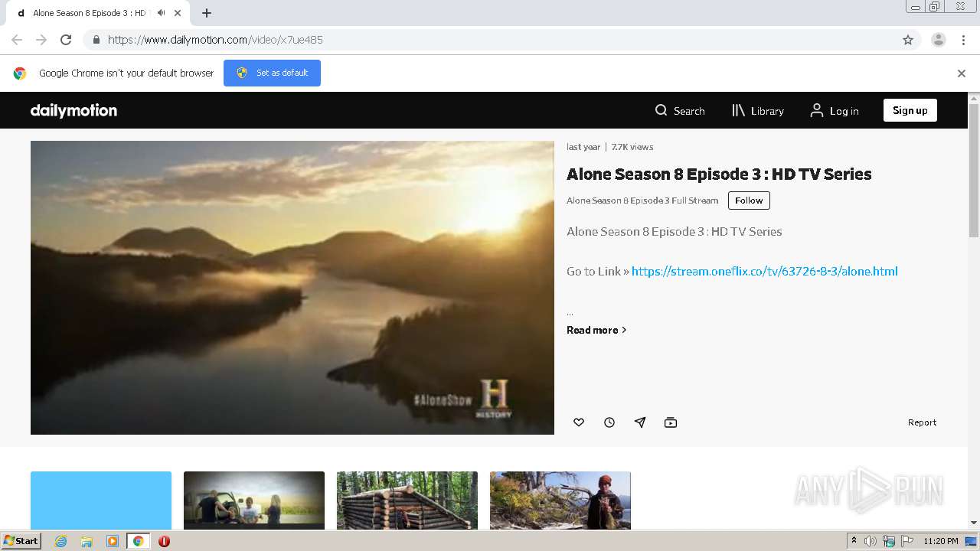
Task: Click the dailymotion logo
Action: tap(73, 110)
